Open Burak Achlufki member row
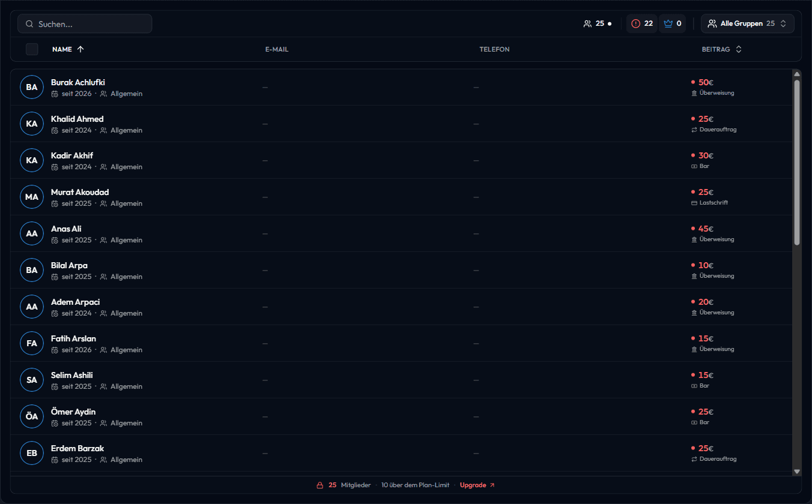This screenshot has height=504, width=812. [401, 87]
